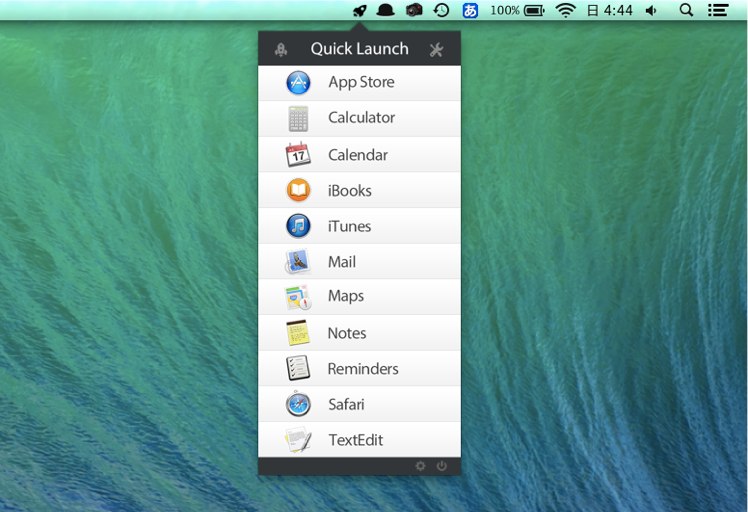The width and height of the screenshot is (748, 512).
Task: Launch App Store from the list
Action: (359, 83)
